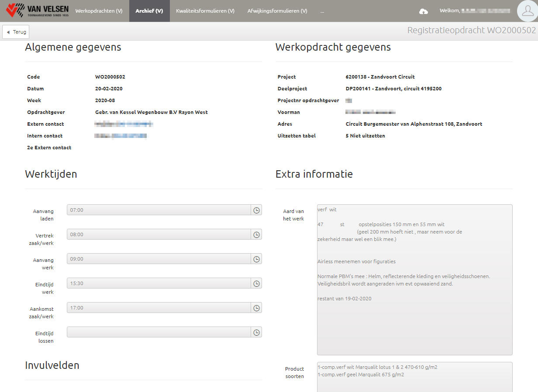Screen dimensions: 538x392
Task: Open the user profile avatar
Action: click(527, 11)
